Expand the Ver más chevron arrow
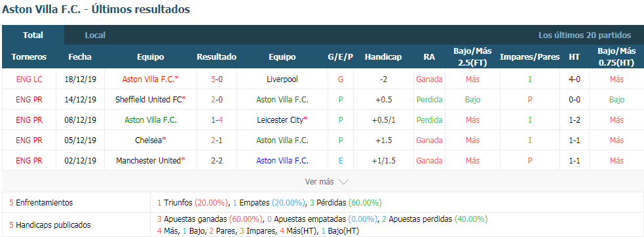644x237 pixels. pos(343,181)
